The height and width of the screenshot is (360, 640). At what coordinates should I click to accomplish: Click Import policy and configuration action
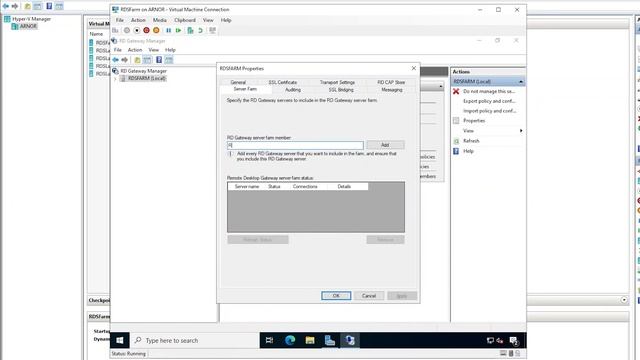pos(489,111)
